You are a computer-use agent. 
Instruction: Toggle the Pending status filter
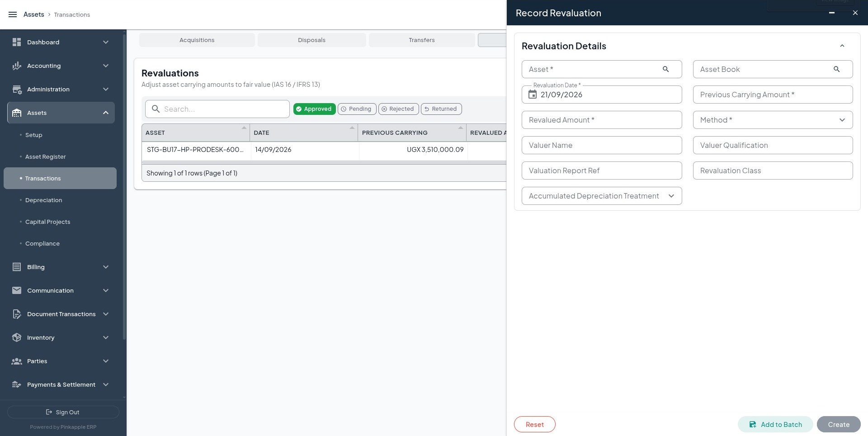(357, 109)
